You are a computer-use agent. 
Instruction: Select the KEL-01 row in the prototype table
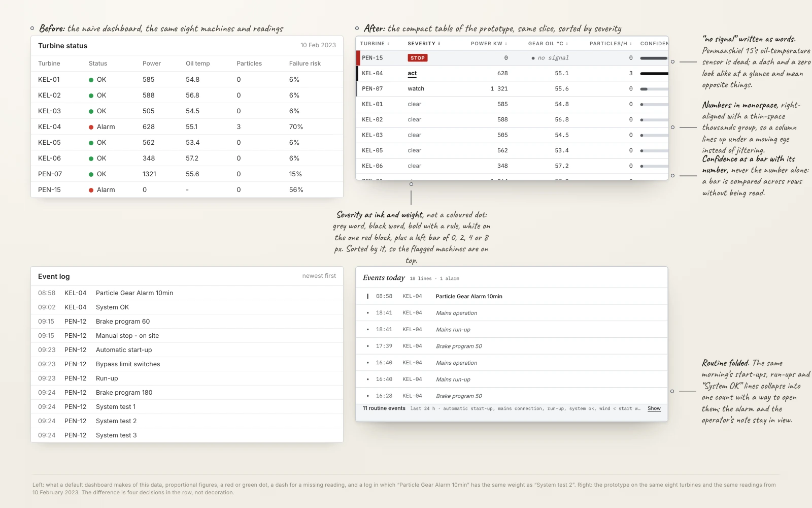[512, 104]
